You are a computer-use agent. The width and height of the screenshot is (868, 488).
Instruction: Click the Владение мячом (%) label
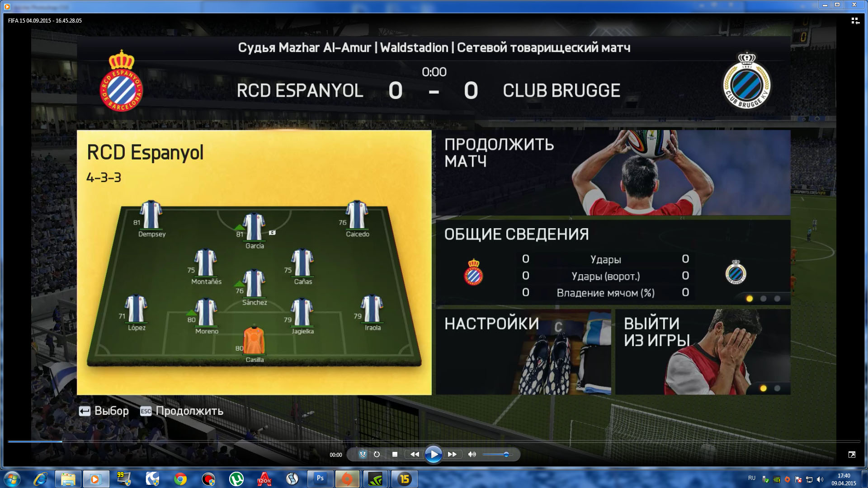(605, 293)
